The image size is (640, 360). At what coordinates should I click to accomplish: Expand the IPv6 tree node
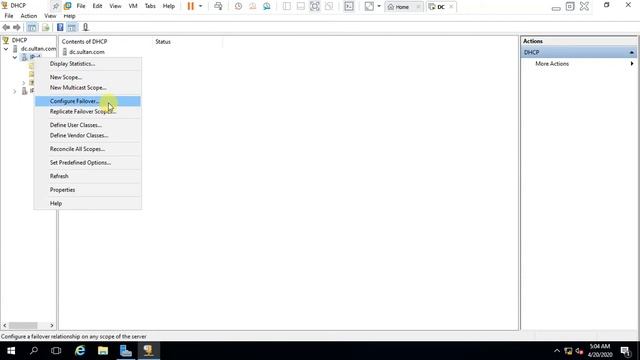[x=15, y=91]
